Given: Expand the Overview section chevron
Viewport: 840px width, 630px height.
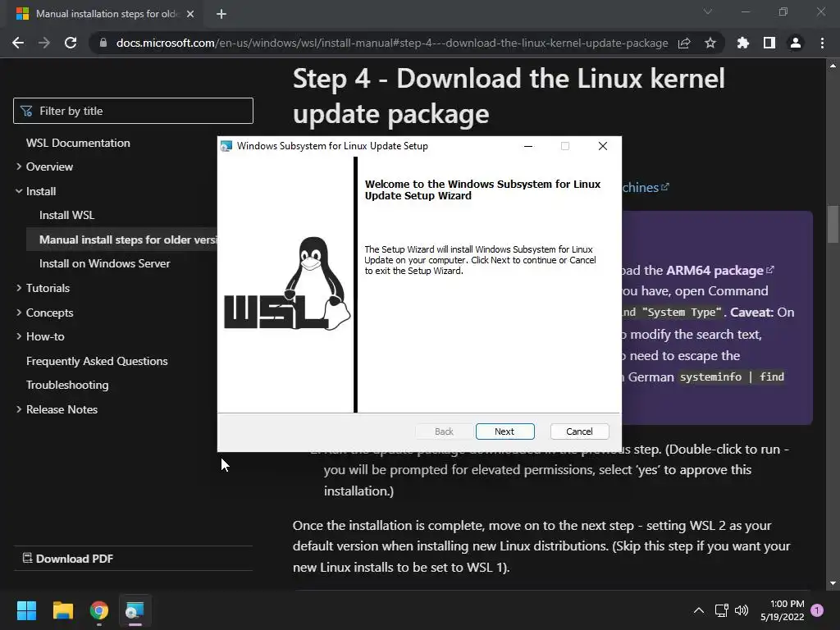Looking at the screenshot, I should tap(19, 167).
